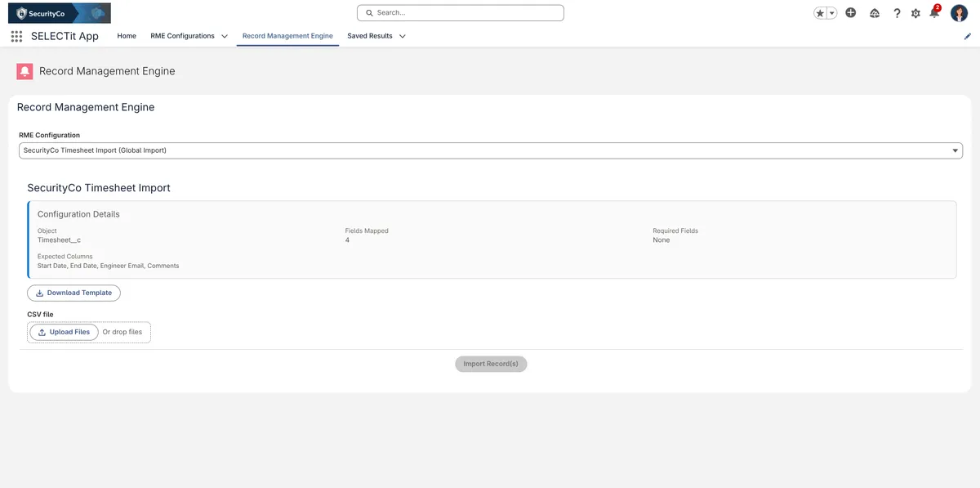The height and width of the screenshot is (488, 980).
Task: Open the RME Configuration combo box
Action: click(491, 150)
